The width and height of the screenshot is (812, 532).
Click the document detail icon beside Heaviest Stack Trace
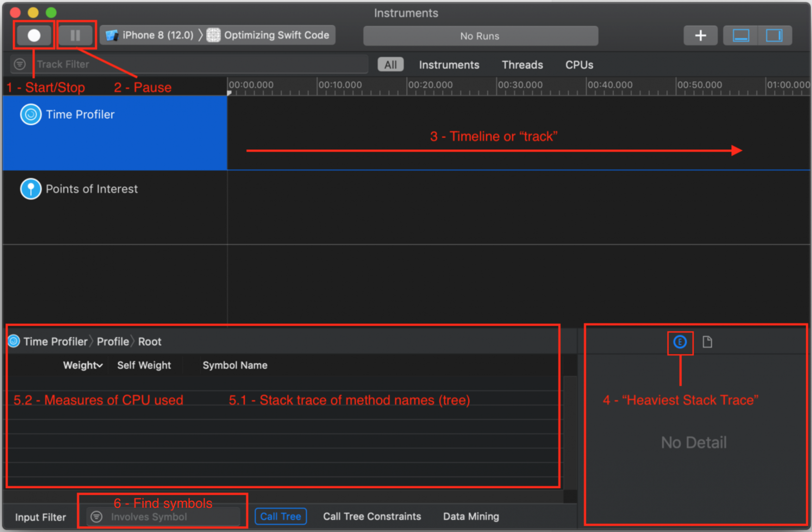click(708, 342)
